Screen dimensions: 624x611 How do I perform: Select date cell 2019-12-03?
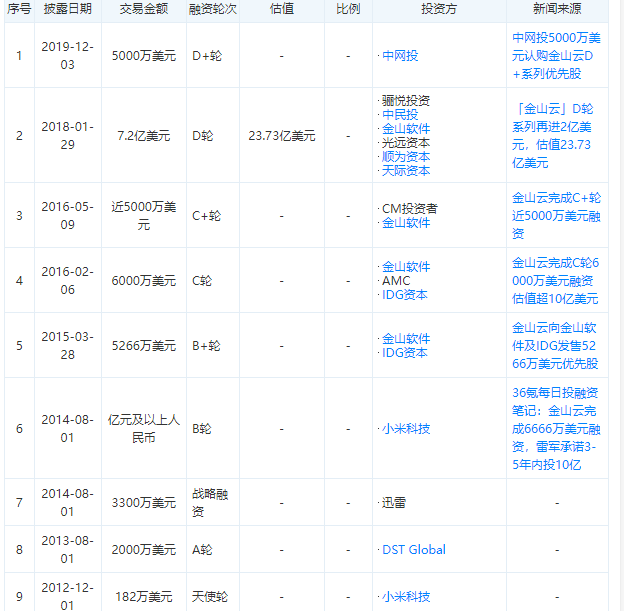68,56
